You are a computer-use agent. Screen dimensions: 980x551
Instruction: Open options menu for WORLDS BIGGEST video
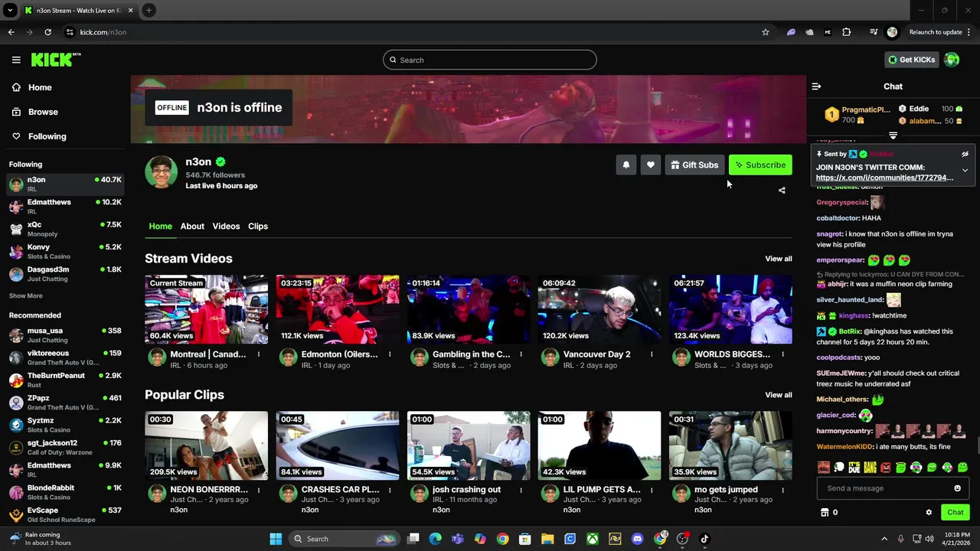pos(782,354)
